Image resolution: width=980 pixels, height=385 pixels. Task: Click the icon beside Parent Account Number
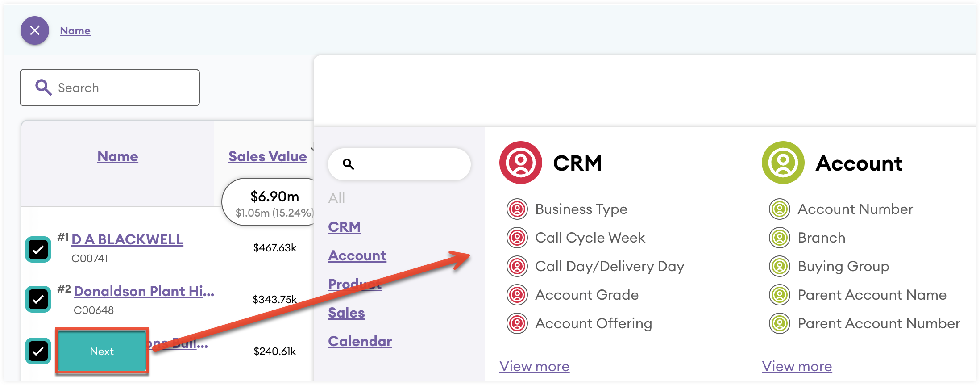tap(780, 323)
